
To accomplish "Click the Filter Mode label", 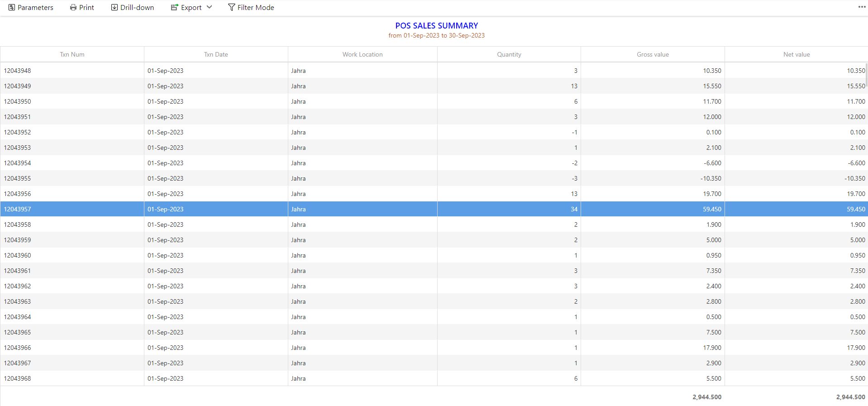I will [256, 8].
